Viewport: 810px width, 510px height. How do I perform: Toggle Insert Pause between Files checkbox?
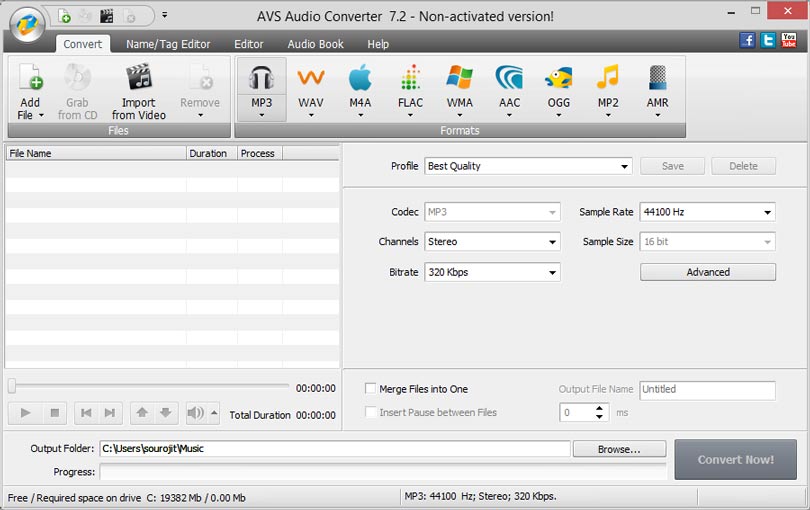(370, 412)
